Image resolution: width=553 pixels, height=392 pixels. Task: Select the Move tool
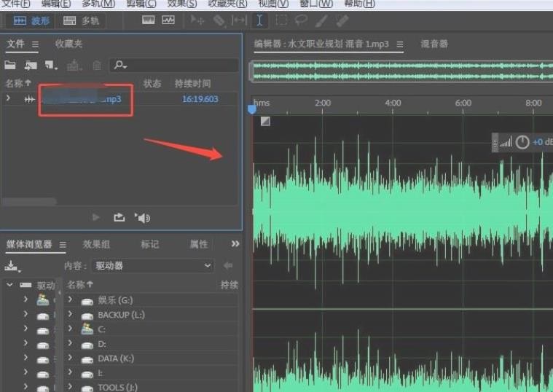(x=197, y=20)
